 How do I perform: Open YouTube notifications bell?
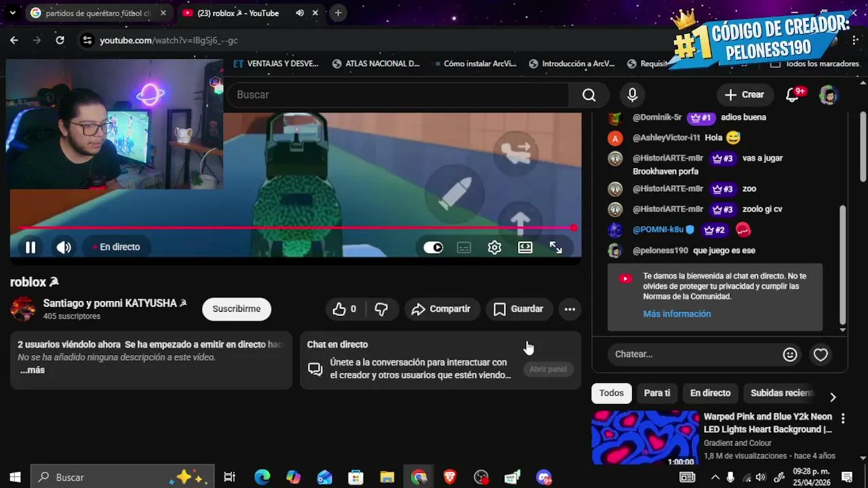click(x=792, y=95)
